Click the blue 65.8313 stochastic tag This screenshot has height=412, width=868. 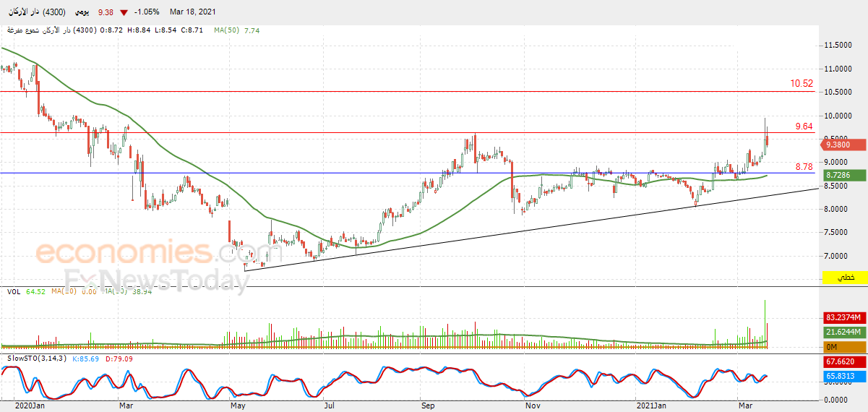coord(845,377)
